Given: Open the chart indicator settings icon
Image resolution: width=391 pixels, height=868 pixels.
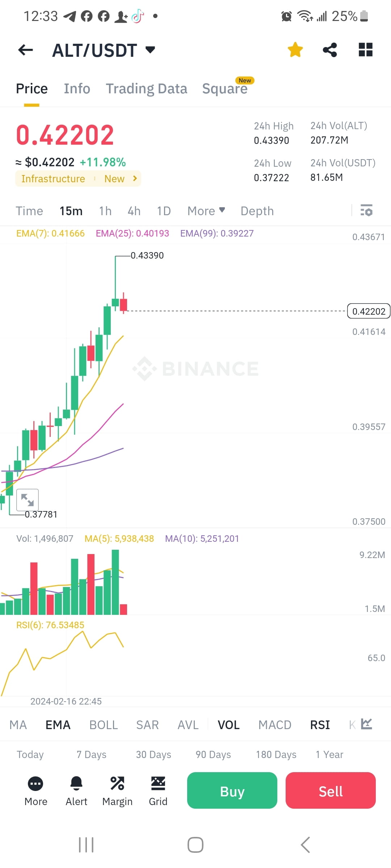Looking at the screenshot, I should coord(367,210).
